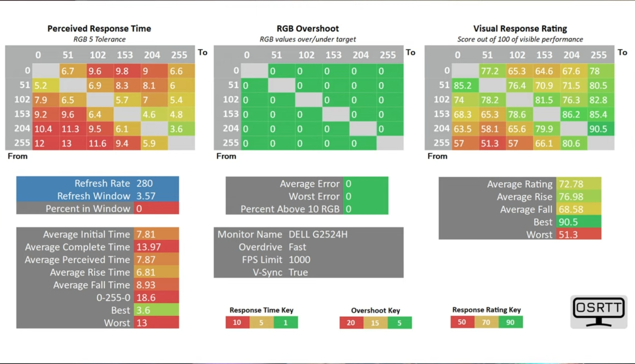Click the Worst rating 51.3 cell

click(x=578, y=234)
